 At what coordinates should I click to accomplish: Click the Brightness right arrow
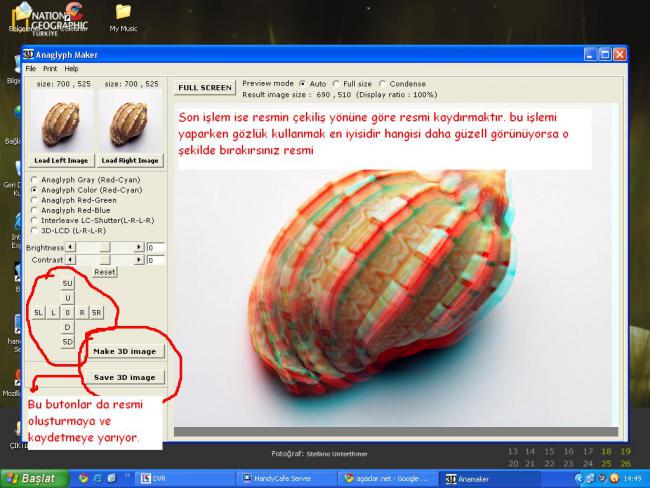click(x=139, y=247)
